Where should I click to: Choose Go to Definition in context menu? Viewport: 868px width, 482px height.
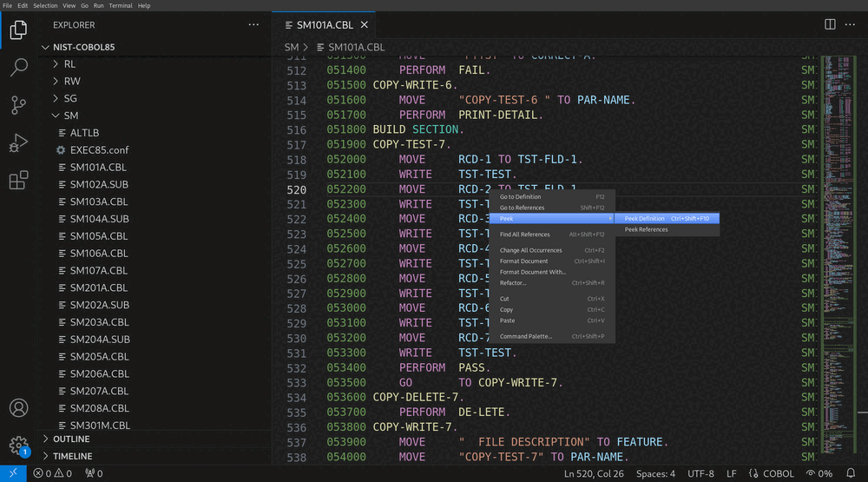(520, 197)
